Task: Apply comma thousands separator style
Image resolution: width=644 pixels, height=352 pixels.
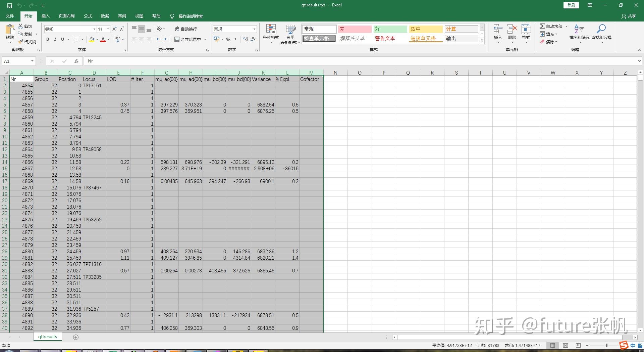Action: point(235,39)
